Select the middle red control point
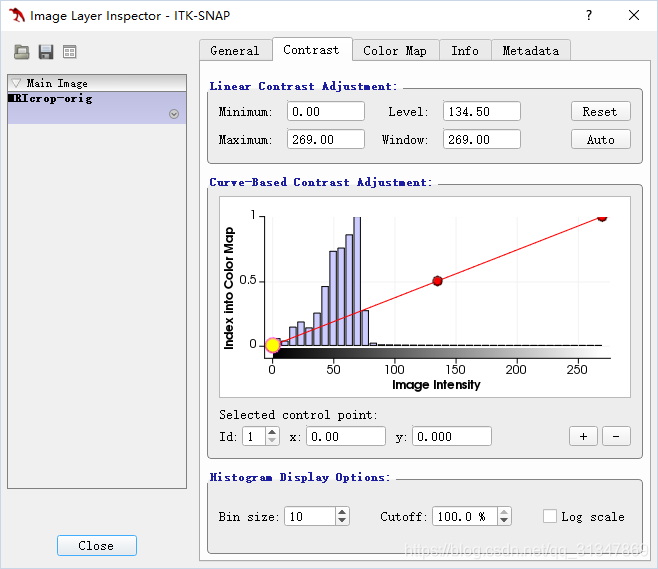The width and height of the screenshot is (658, 569). [x=437, y=281]
